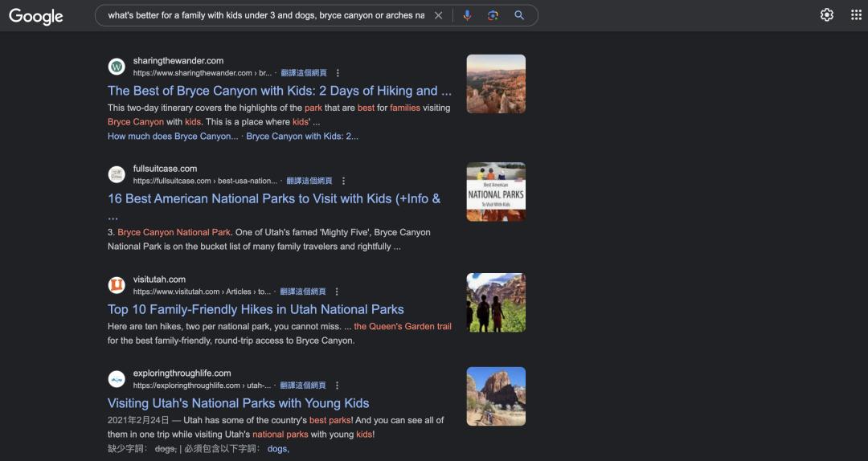The image size is (868, 461).
Task: Click the magnifier search button
Action: point(519,15)
